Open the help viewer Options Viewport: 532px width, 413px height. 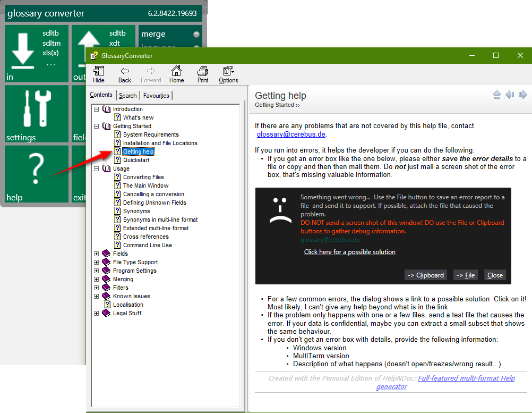[228, 74]
